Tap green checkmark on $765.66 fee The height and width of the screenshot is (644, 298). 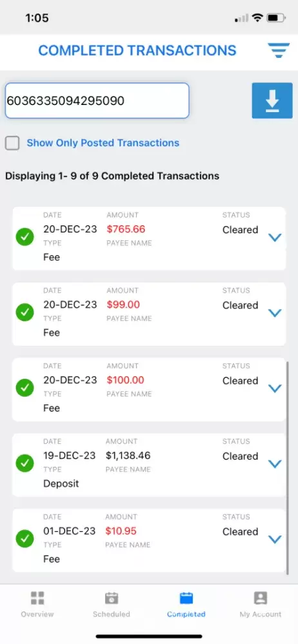(x=25, y=238)
